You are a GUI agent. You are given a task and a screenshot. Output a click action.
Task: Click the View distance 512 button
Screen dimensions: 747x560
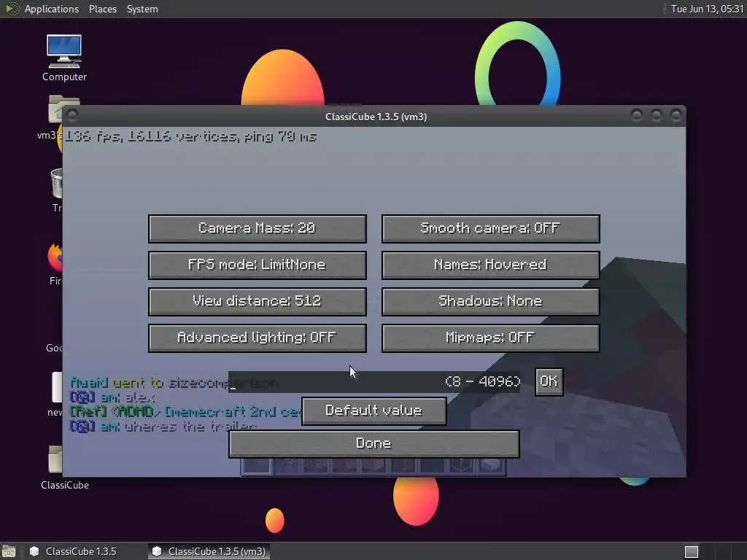[258, 301]
